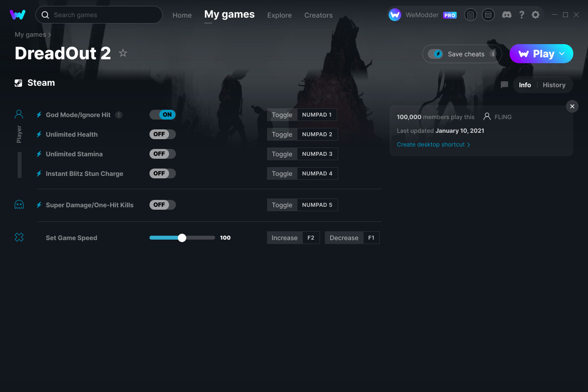
Task: Click in the Search games field
Action: pos(98,15)
